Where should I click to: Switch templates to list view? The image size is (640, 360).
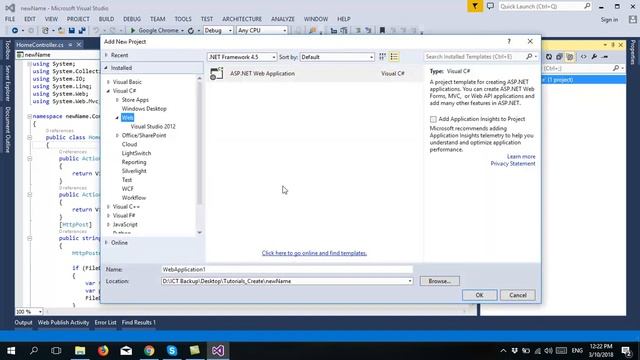pos(394,57)
